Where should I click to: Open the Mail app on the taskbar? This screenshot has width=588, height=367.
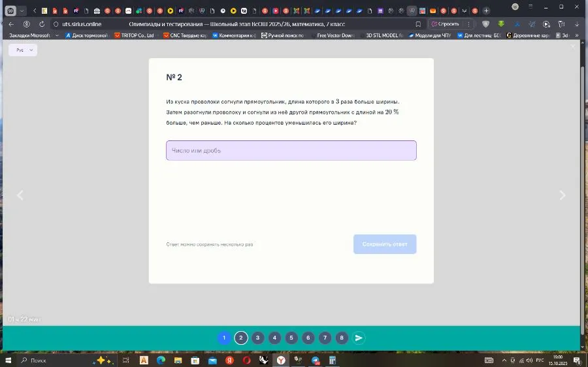[212, 360]
